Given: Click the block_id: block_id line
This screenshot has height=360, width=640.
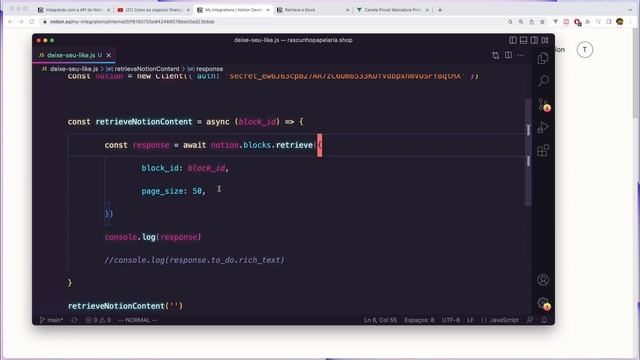Looking at the screenshot, I should pos(185,168).
